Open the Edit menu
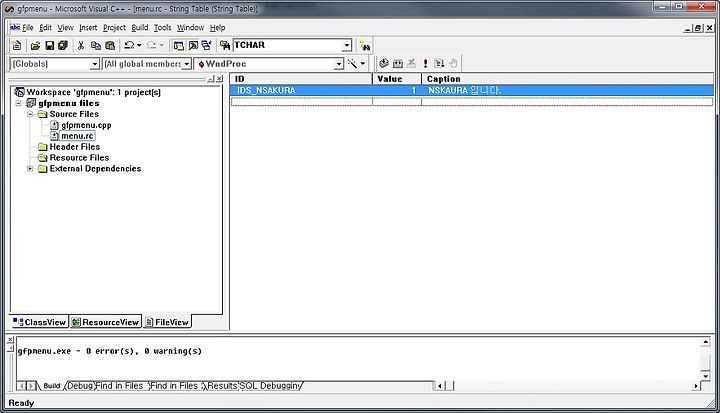 [45, 28]
